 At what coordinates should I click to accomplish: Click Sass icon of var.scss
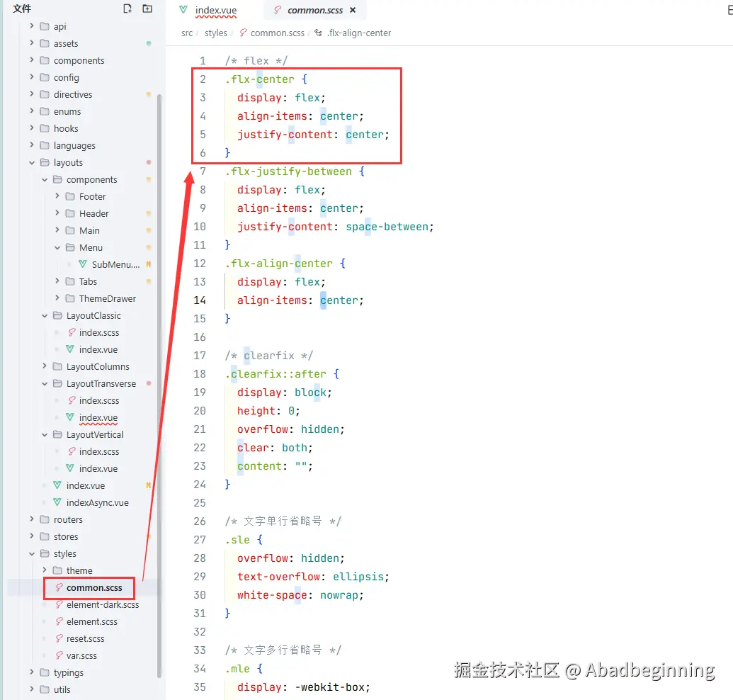point(59,655)
